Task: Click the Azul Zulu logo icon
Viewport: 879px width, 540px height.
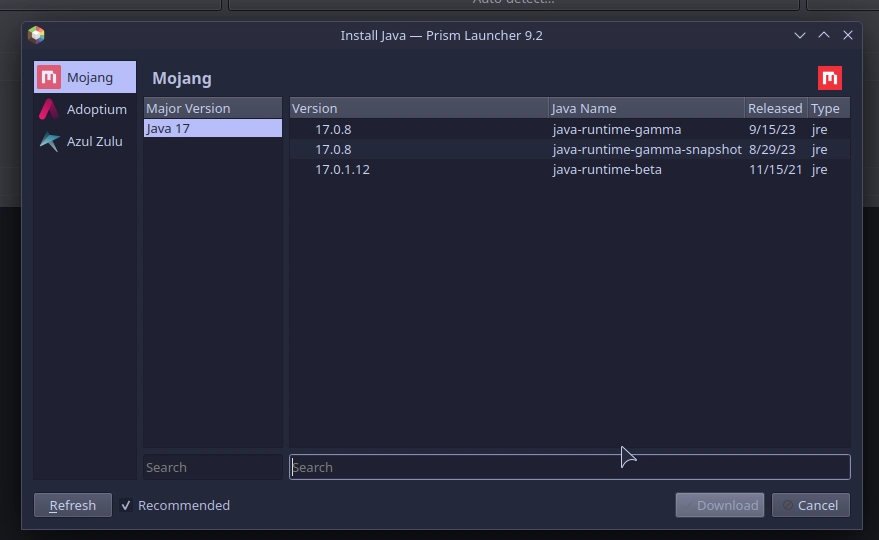Action: click(49, 141)
